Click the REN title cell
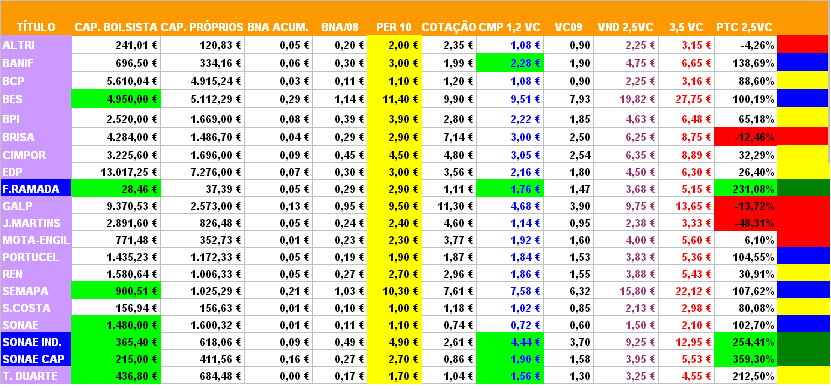The image size is (831, 389). pyautogui.click(x=36, y=273)
